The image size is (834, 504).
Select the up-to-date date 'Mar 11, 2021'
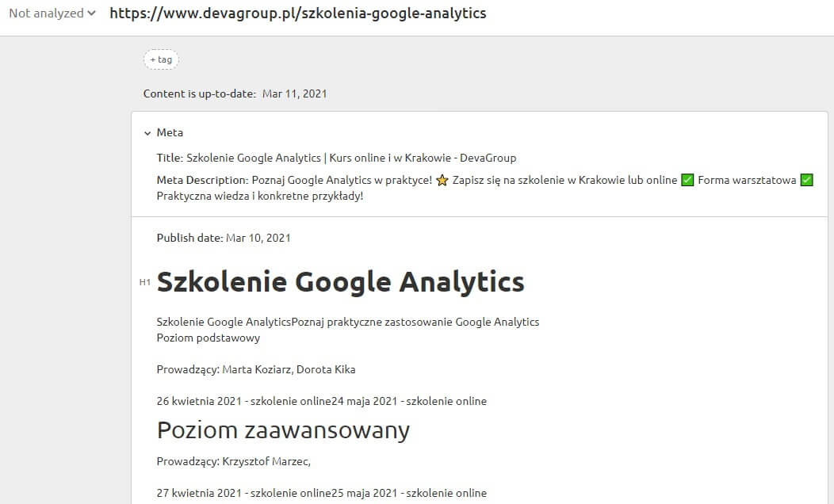coord(294,93)
